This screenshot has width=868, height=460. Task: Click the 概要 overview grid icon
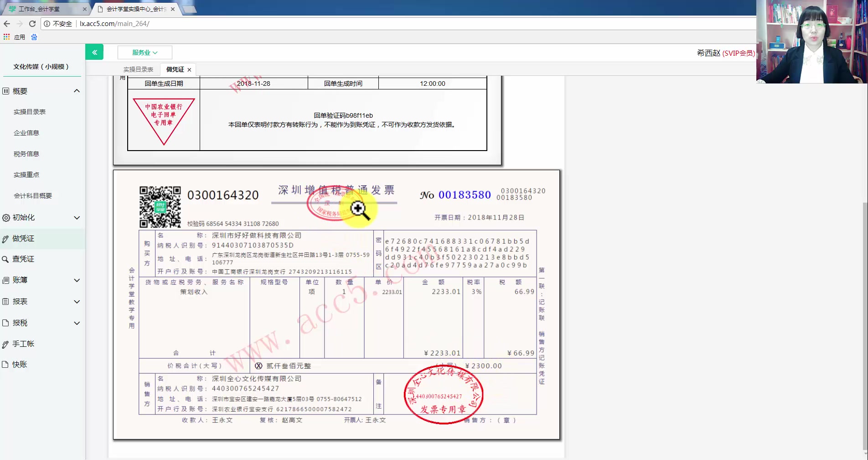(x=5, y=91)
